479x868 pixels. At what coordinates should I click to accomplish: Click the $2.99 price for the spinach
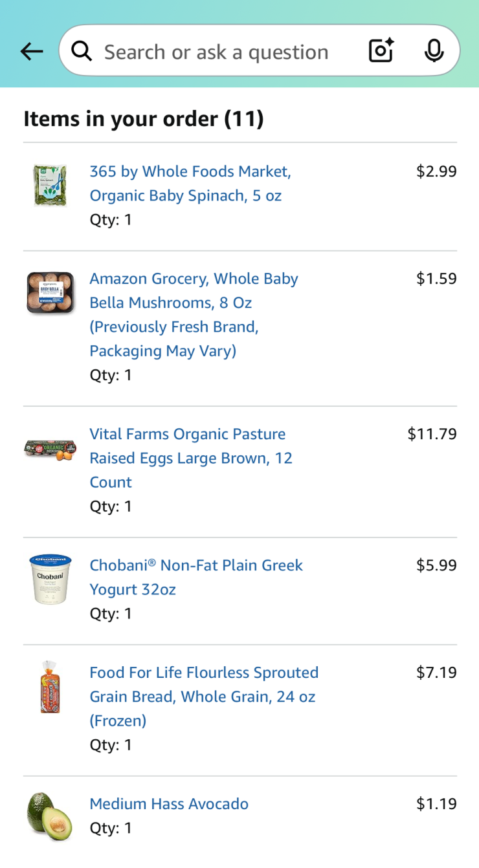click(436, 171)
